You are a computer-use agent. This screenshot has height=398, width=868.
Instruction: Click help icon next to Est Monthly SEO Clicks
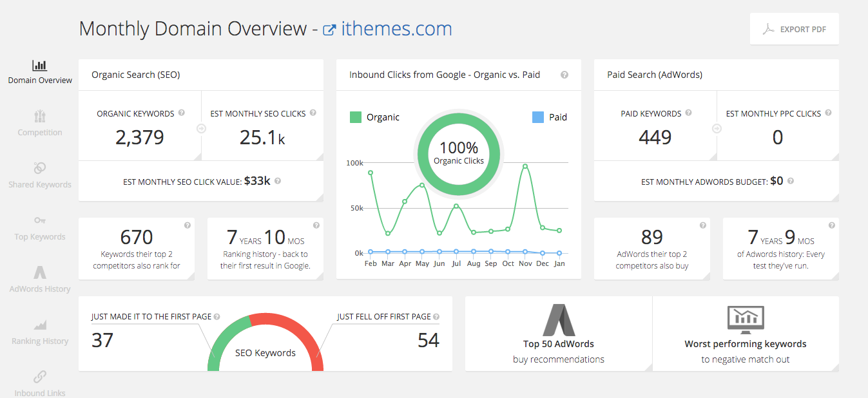[x=313, y=113]
